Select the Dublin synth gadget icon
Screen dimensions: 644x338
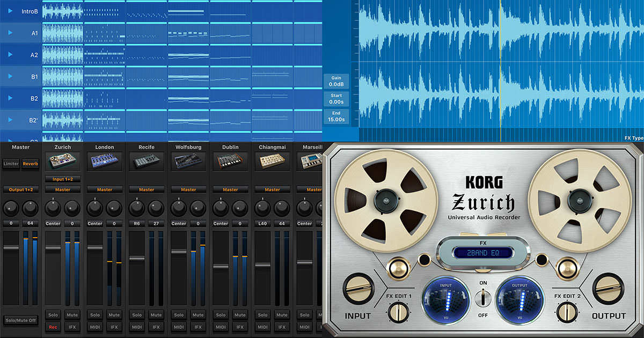[230, 161]
